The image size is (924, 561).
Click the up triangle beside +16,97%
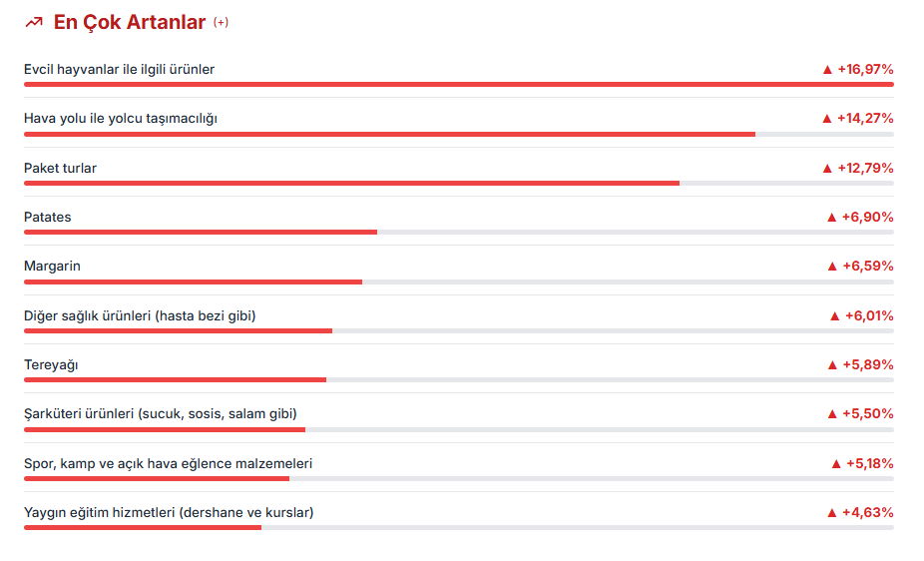(x=826, y=70)
